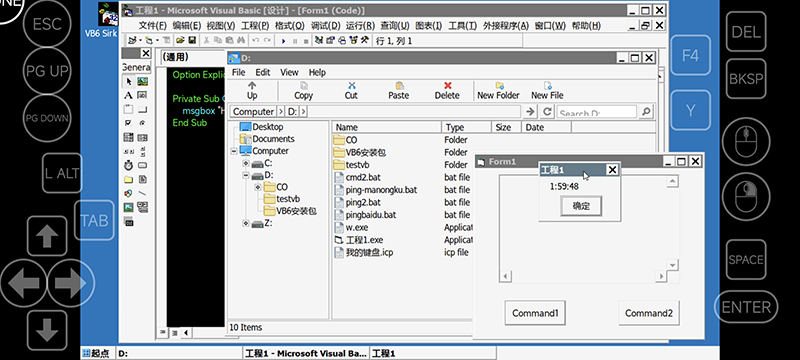Collapse the Computer node in folder tree
The width and height of the screenshot is (800, 360).
click(x=233, y=151)
